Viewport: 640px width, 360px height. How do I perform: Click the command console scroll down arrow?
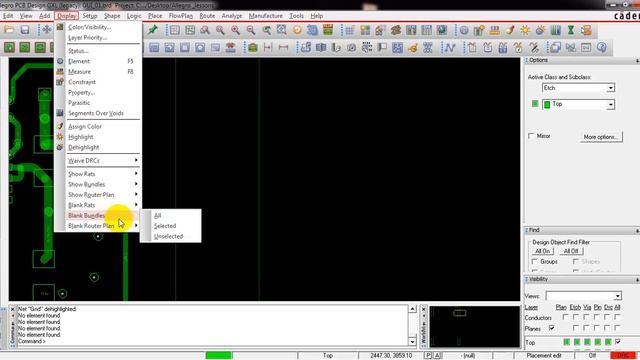point(412,342)
